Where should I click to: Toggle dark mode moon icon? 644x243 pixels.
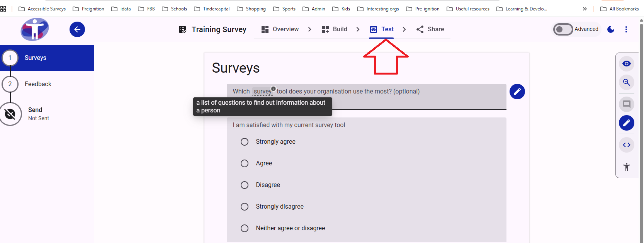pyautogui.click(x=611, y=29)
